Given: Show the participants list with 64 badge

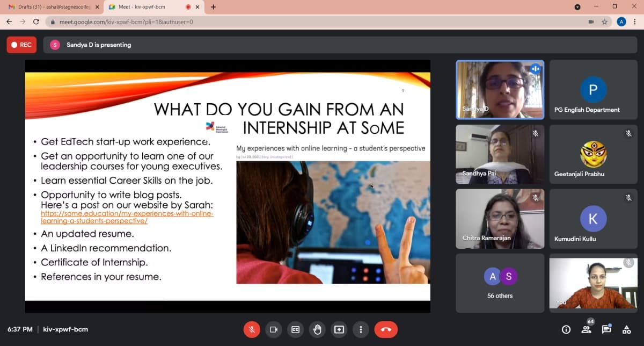Looking at the screenshot, I should coord(586,329).
